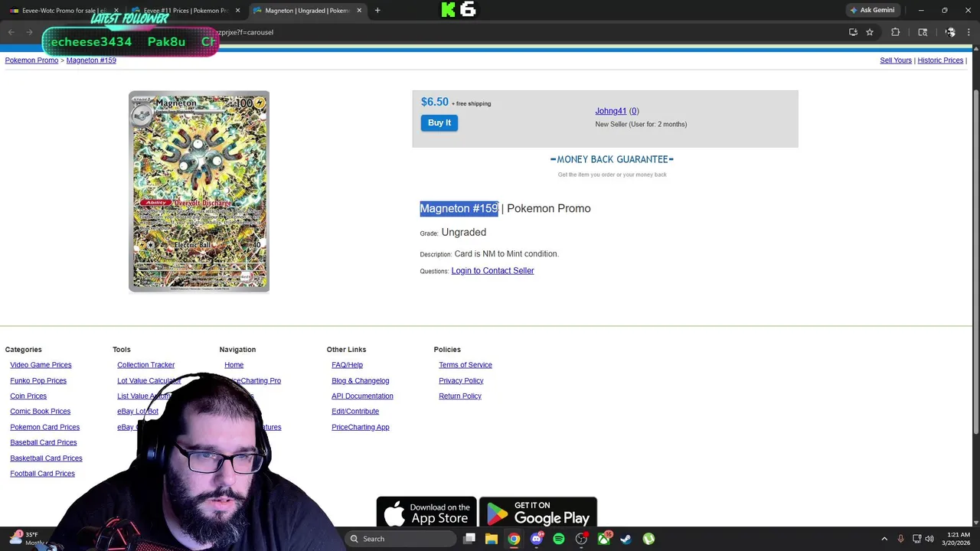Open the volume tray icon

coord(929,539)
